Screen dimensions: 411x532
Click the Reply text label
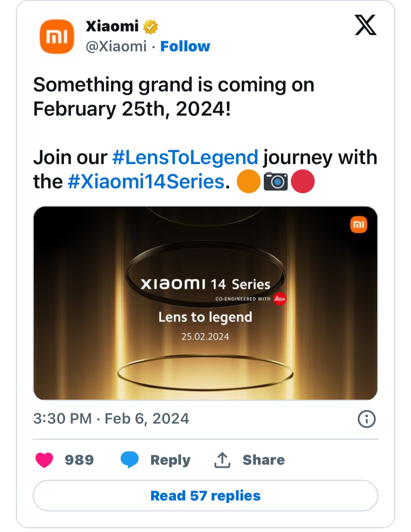pos(170,460)
